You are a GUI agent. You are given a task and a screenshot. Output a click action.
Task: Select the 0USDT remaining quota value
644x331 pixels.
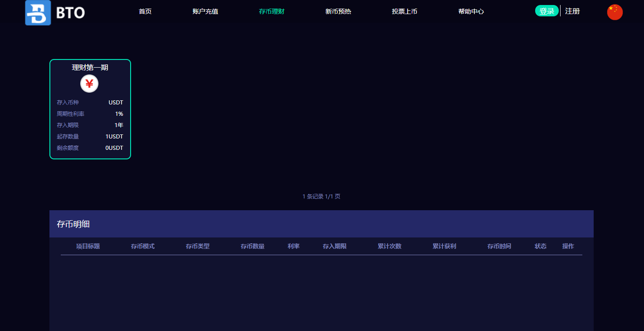[x=114, y=148]
